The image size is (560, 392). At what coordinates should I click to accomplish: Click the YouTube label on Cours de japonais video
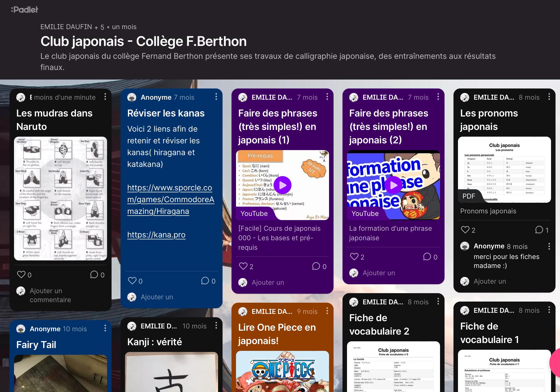point(254,213)
